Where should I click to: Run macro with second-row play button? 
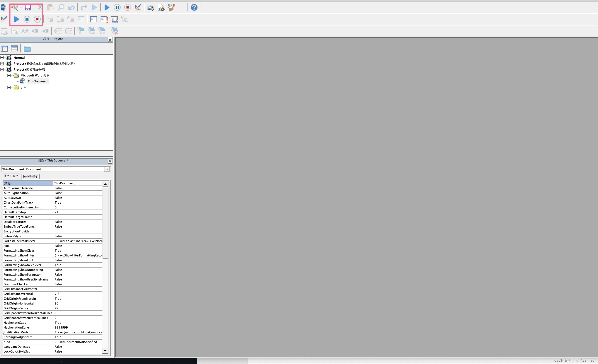[x=16, y=19]
